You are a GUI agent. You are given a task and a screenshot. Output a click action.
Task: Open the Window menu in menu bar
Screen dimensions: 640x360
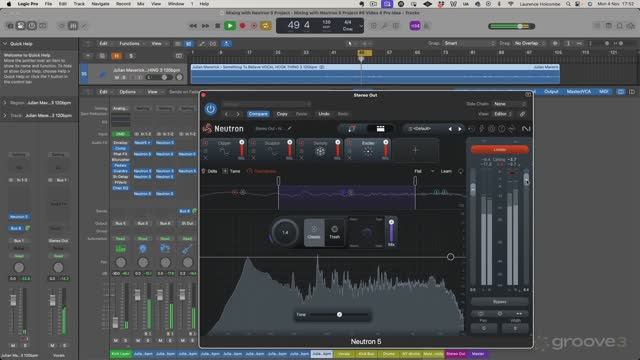pyautogui.click(x=176, y=4)
